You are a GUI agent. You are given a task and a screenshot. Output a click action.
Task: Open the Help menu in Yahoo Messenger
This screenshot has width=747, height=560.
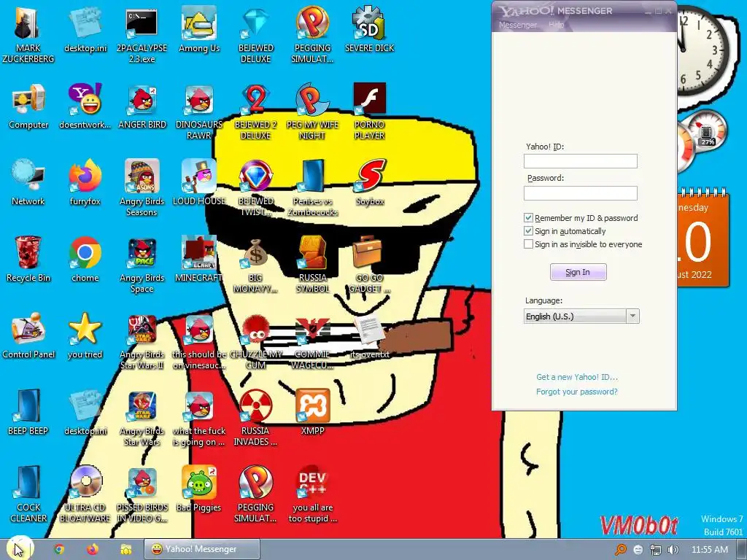tap(556, 25)
